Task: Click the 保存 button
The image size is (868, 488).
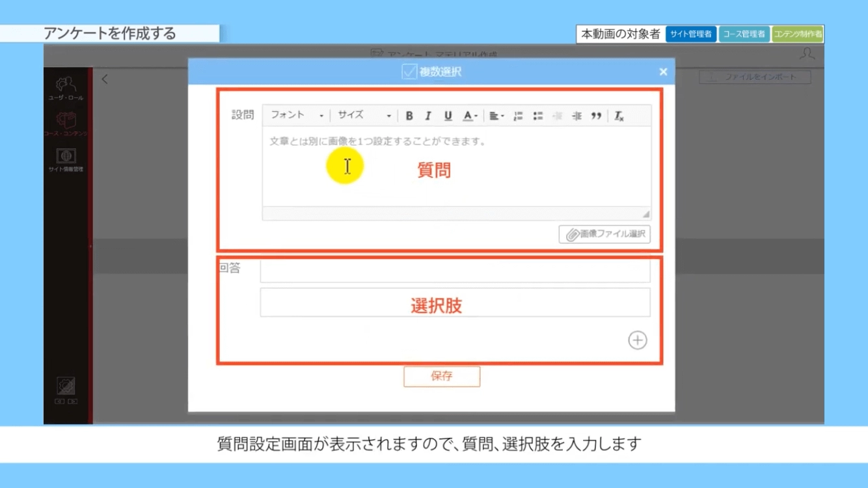Action: [442, 377]
